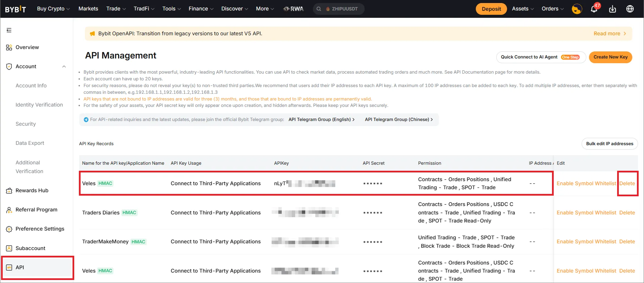644x283 pixels.
Task: Open API Telegram Group (Chinese) link
Action: click(x=399, y=120)
